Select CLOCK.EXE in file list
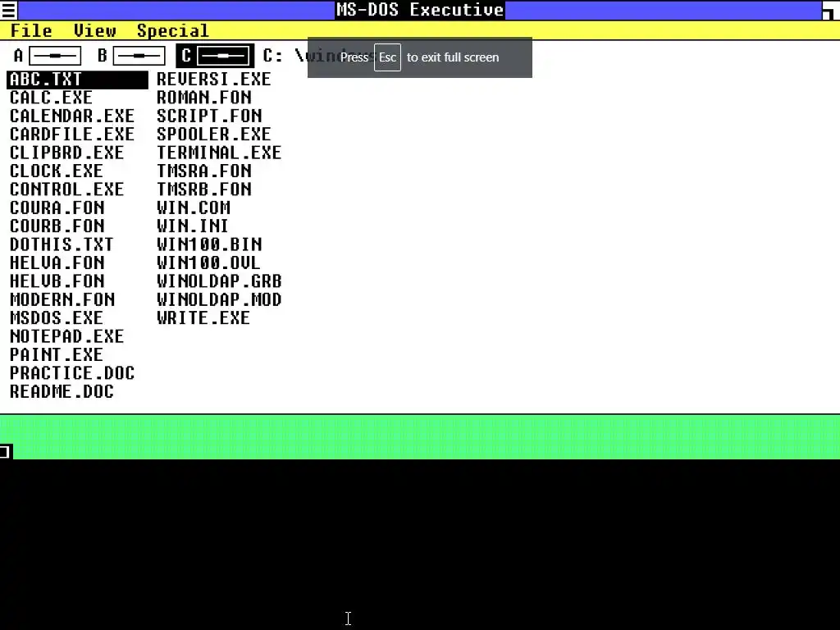840x630 pixels. tap(57, 171)
